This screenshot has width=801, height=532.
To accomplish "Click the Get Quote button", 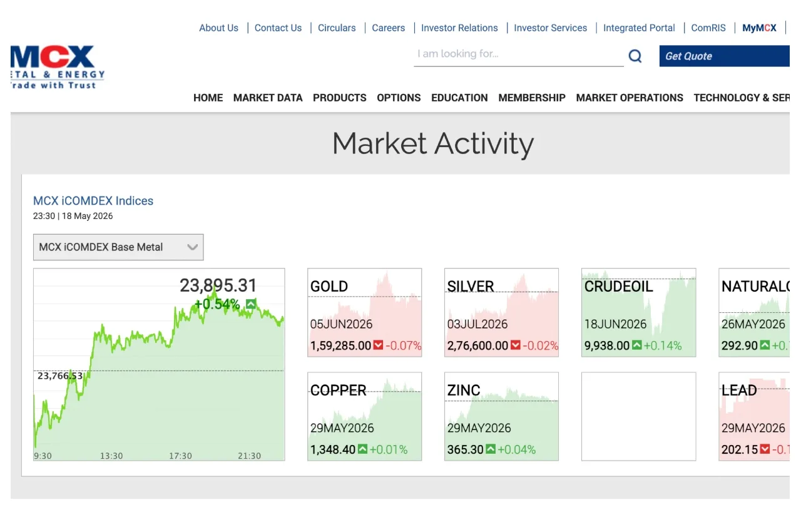I will (725, 56).
